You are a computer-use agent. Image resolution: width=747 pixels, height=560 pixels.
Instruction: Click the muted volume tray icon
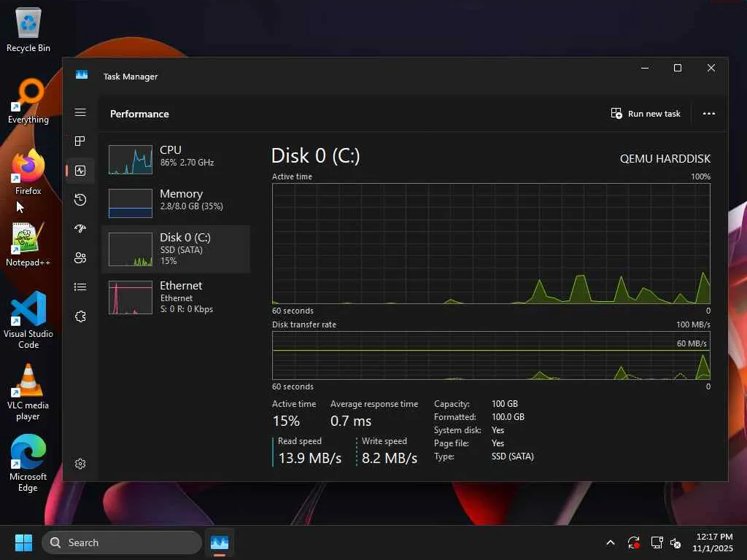click(x=676, y=542)
